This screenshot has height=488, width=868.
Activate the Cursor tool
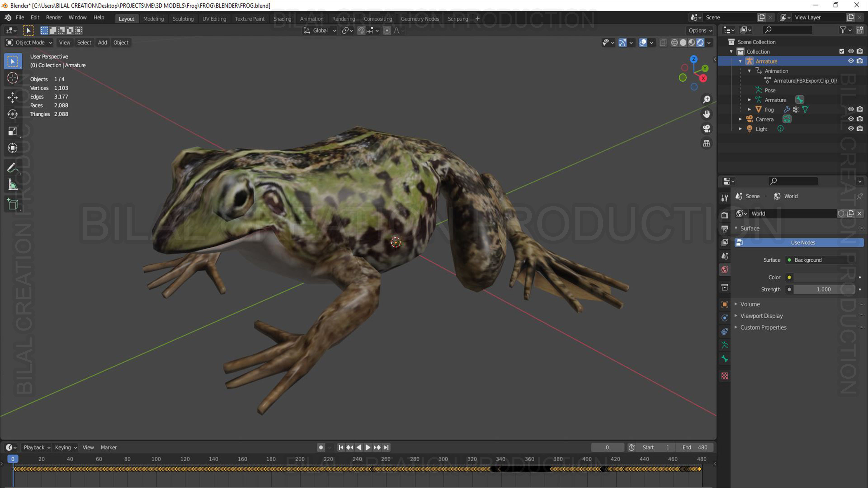click(13, 78)
